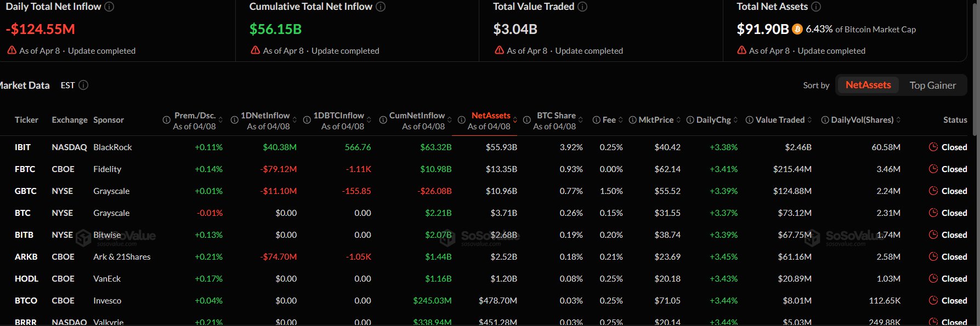The width and height of the screenshot is (980, 326).
Task: Sort by 1DNetInflow column arrows
Action: [294, 120]
